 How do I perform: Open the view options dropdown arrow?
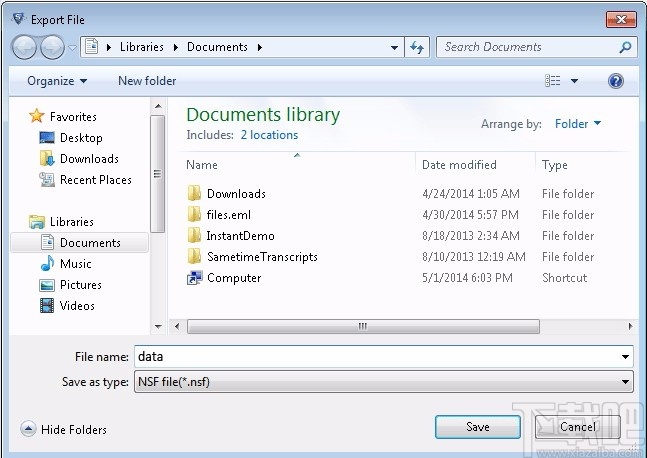click(x=574, y=81)
